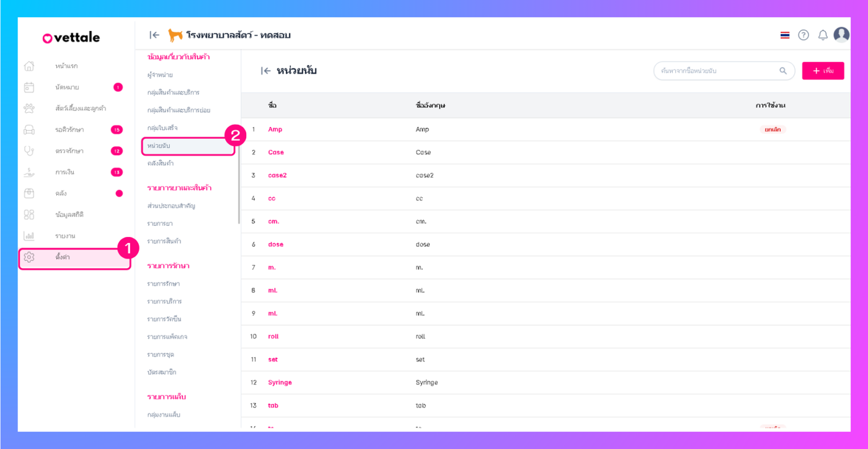
Task: Click the notification bell icon
Action: tap(823, 35)
